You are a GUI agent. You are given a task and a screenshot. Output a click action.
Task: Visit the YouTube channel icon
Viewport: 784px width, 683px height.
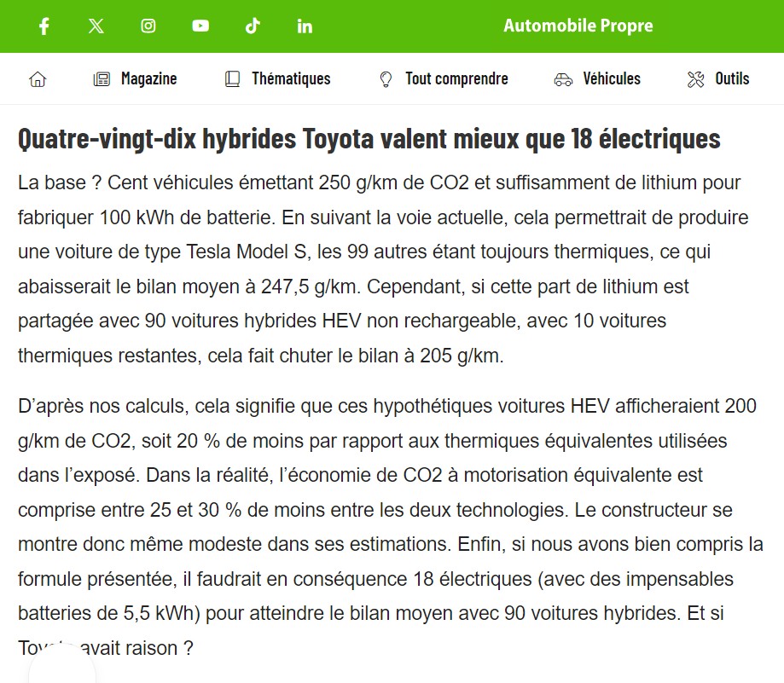tap(200, 26)
